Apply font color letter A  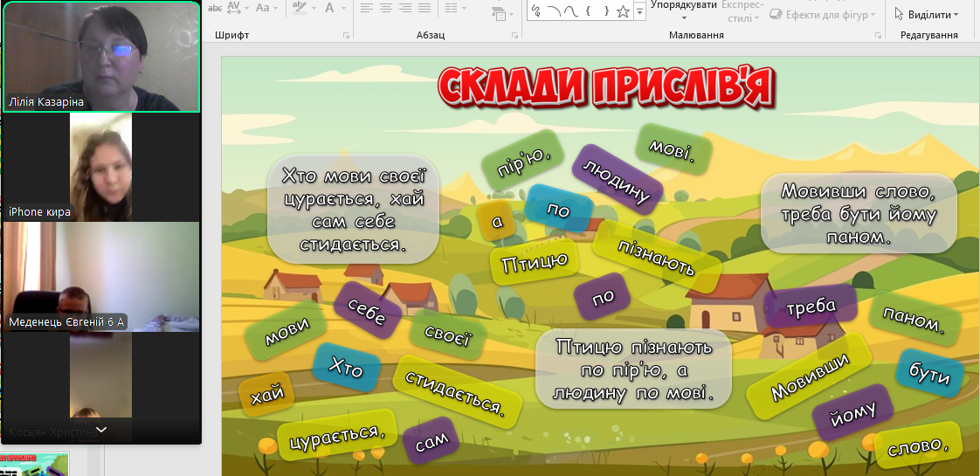[x=328, y=8]
